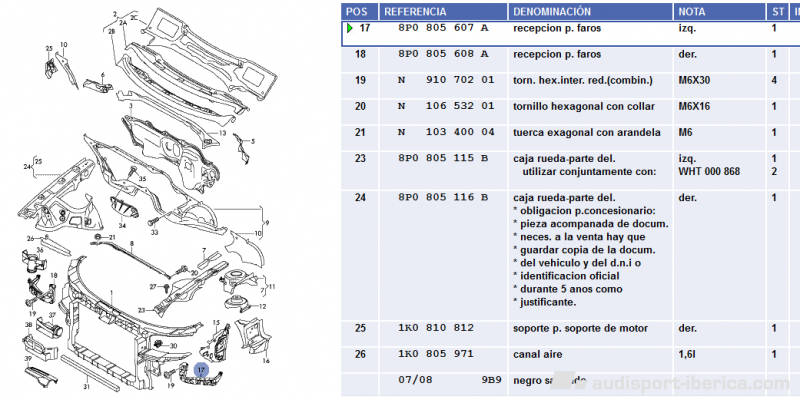This screenshot has width=800, height=403.
Task: Select reference 8P0 805 115 B
Action: (443, 158)
